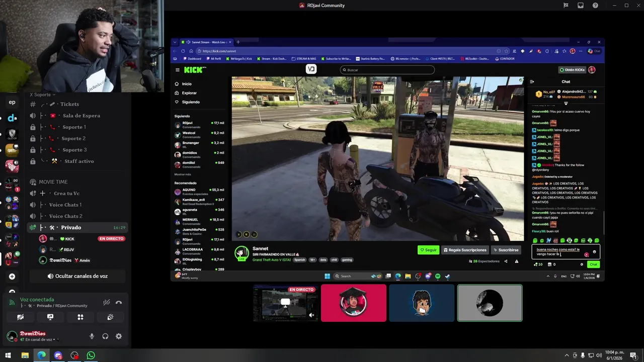Select the Privado voice channel

click(78, 228)
